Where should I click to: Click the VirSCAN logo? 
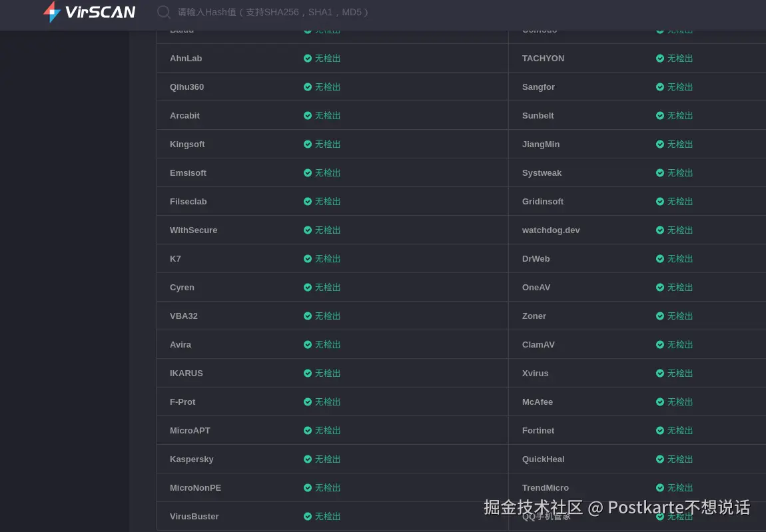click(89, 12)
